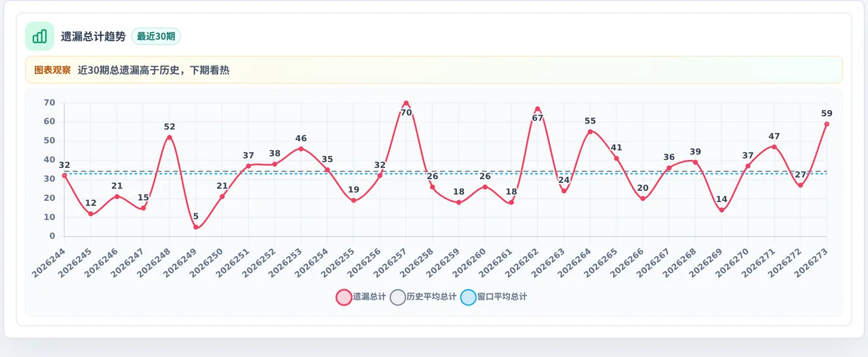Viewport: 868px width, 357px height.
Task: Click the 最近30期 badge
Action: (x=156, y=37)
